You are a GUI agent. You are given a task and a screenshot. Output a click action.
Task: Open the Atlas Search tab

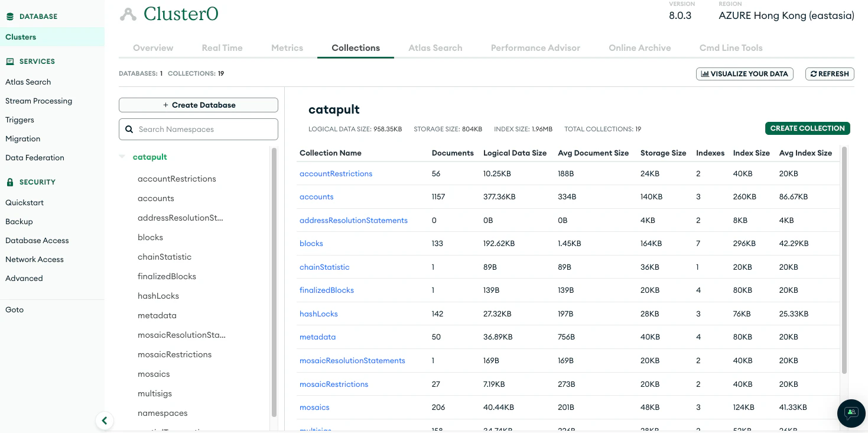pyautogui.click(x=435, y=48)
